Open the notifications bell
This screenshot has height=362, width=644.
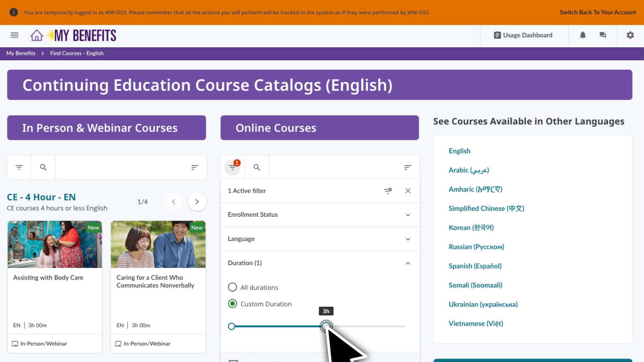(x=583, y=35)
